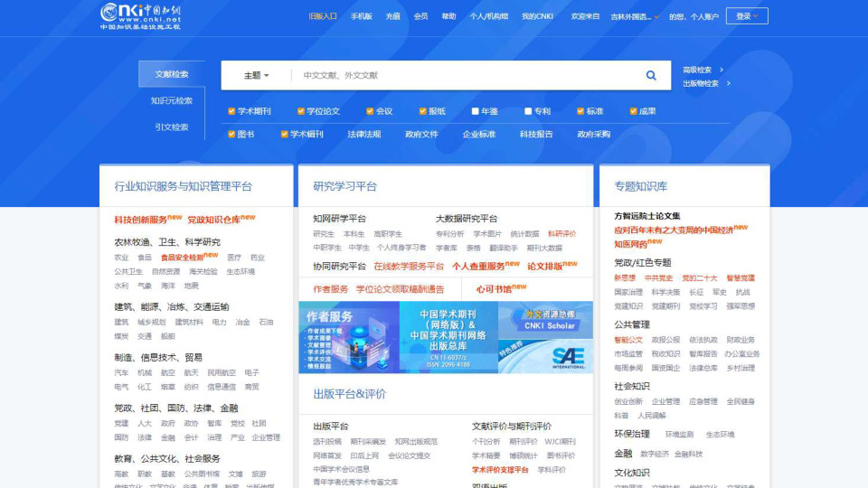The width and height of the screenshot is (868, 488).
Task: Open 充值 in top navigation
Action: 393,16
